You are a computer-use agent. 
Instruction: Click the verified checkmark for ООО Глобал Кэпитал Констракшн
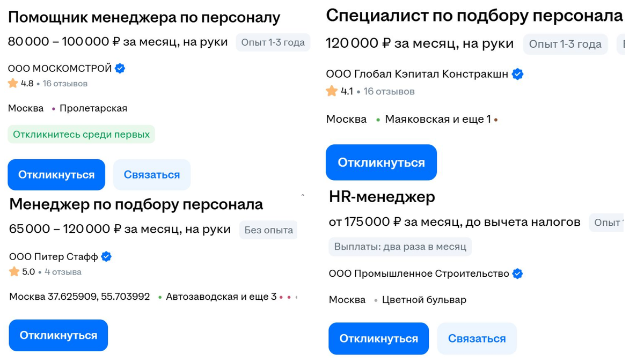coord(517,74)
